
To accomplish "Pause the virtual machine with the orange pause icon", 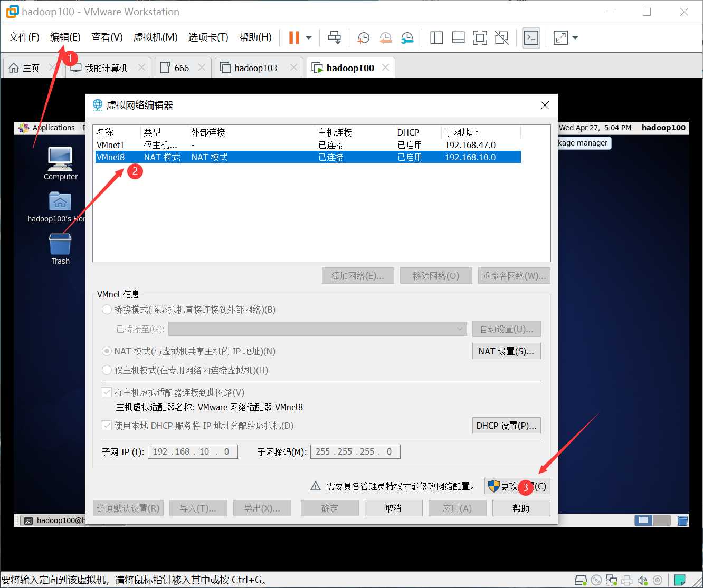I will pyautogui.click(x=294, y=37).
